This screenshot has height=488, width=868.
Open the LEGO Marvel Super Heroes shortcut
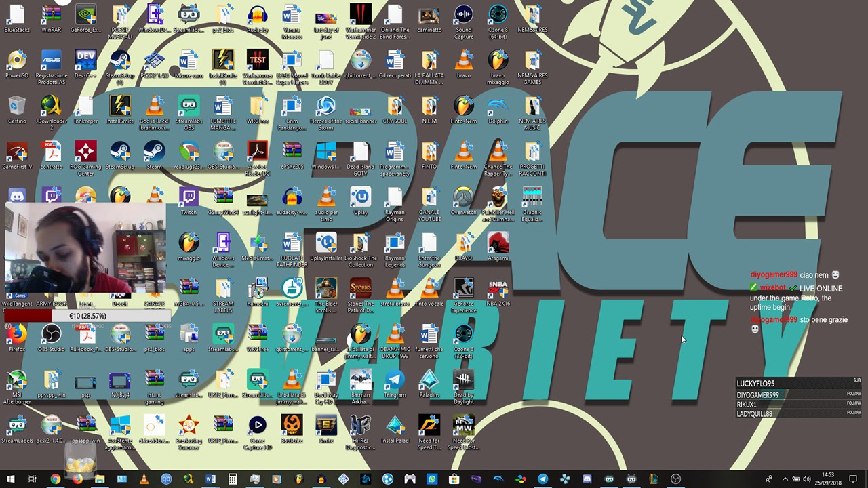(292, 66)
